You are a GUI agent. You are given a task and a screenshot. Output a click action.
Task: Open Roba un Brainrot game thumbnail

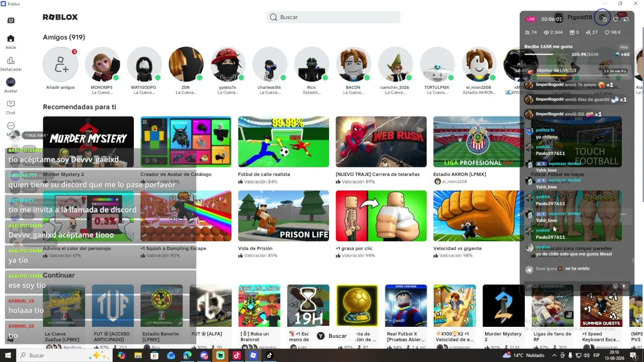coord(260,306)
